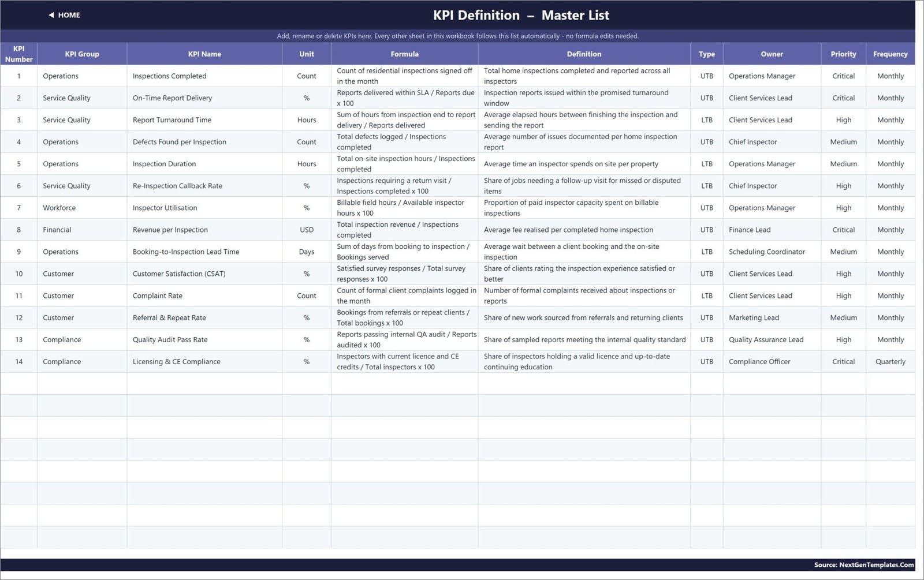The height and width of the screenshot is (580, 924).
Task: Click KPI number 7 cell
Action: pyautogui.click(x=18, y=208)
